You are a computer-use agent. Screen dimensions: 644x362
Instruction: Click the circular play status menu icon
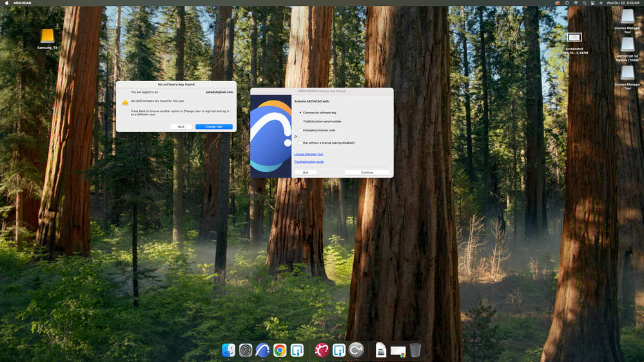[x=567, y=3]
